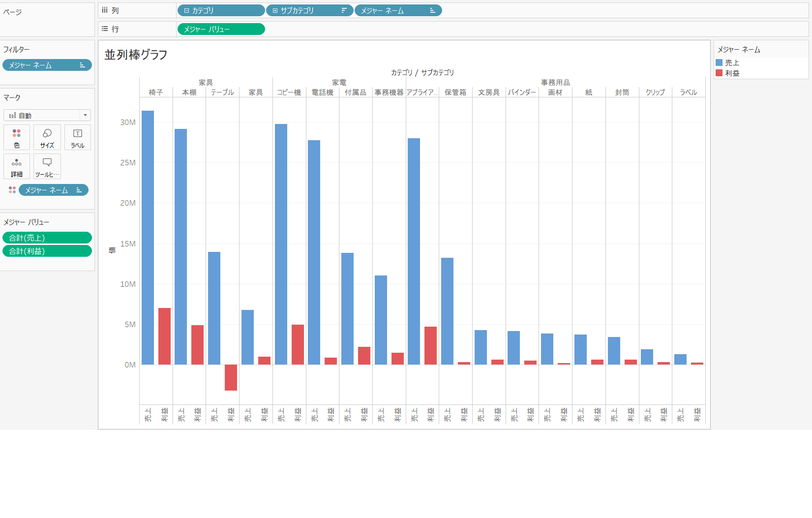Screen dimensions: 812x518
Task: Click the sort icon on filter メジャー ネーム pill
Action: pos(82,65)
